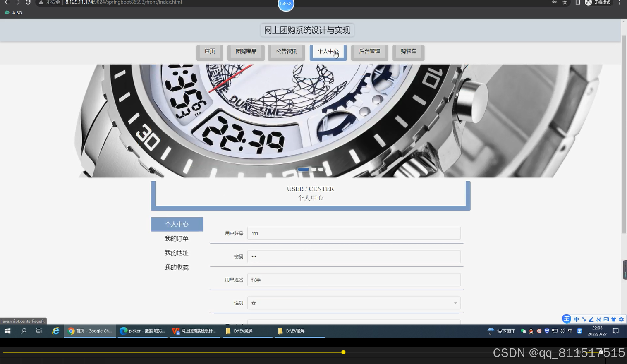Bookmark this page with the star icon

coord(565,2)
